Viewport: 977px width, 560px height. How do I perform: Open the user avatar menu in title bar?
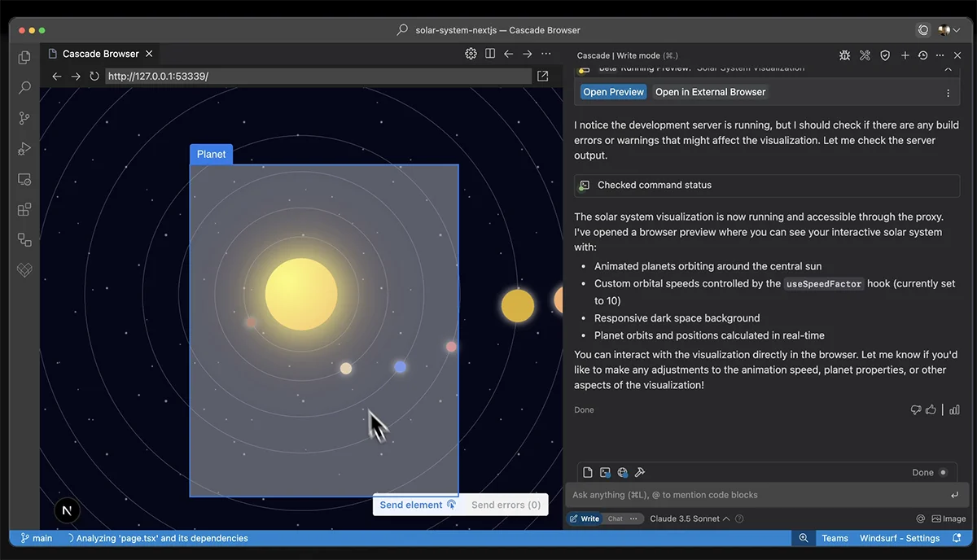tap(949, 30)
